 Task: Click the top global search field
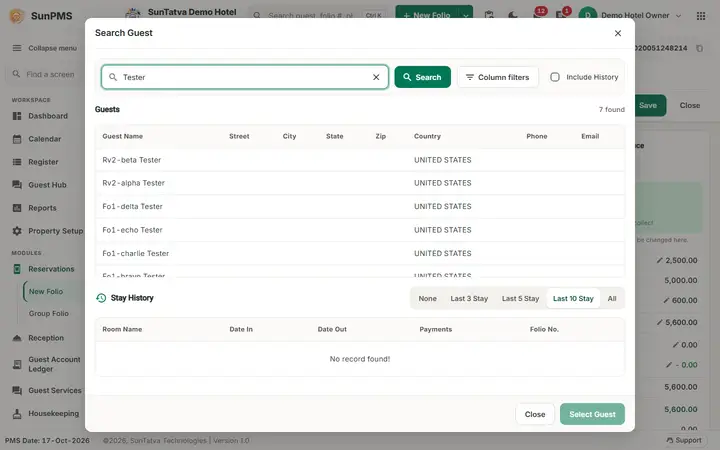click(318, 16)
